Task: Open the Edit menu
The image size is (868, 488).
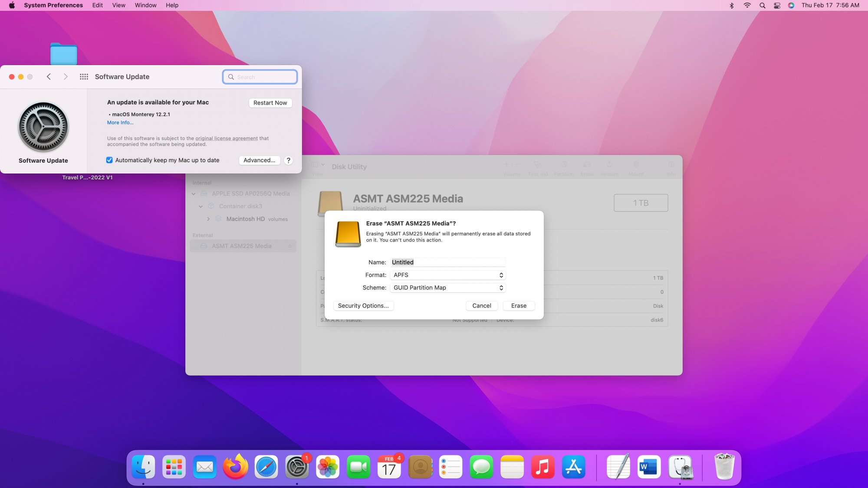Action: (97, 5)
